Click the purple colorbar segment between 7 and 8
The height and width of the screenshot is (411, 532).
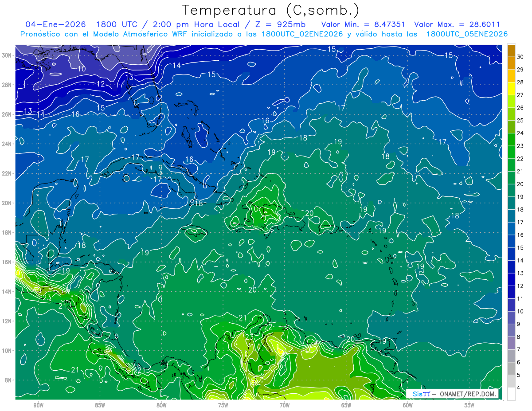pos(511,343)
